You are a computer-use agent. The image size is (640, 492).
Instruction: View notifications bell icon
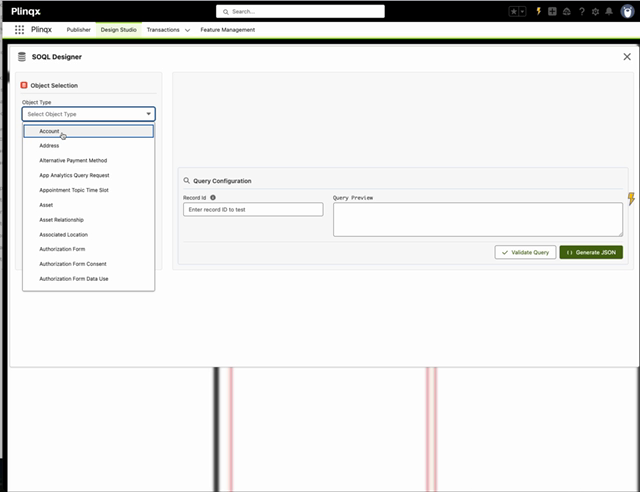(x=609, y=11)
